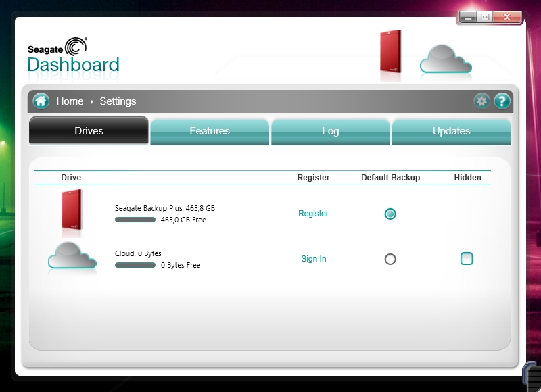Click the Cloud drive thumbnail in list
Viewport: 541px width, 392px height.
point(72,255)
